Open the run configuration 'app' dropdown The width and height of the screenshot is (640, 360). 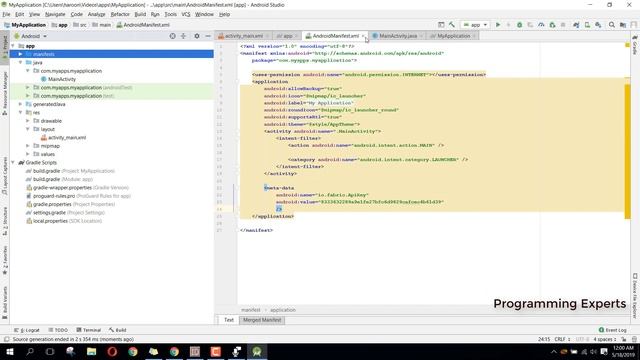(x=475, y=25)
